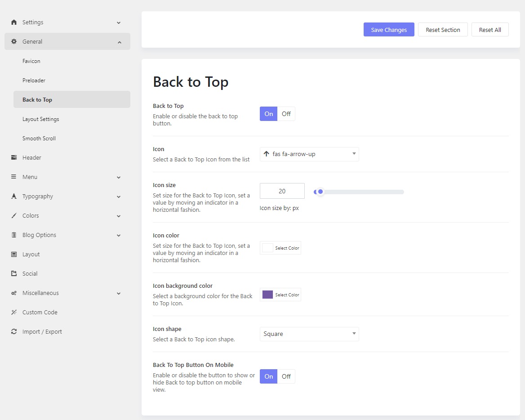The width and height of the screenshot is (525, 420).
Task: Expand the Colors section chevron
Action: point(119,216)
